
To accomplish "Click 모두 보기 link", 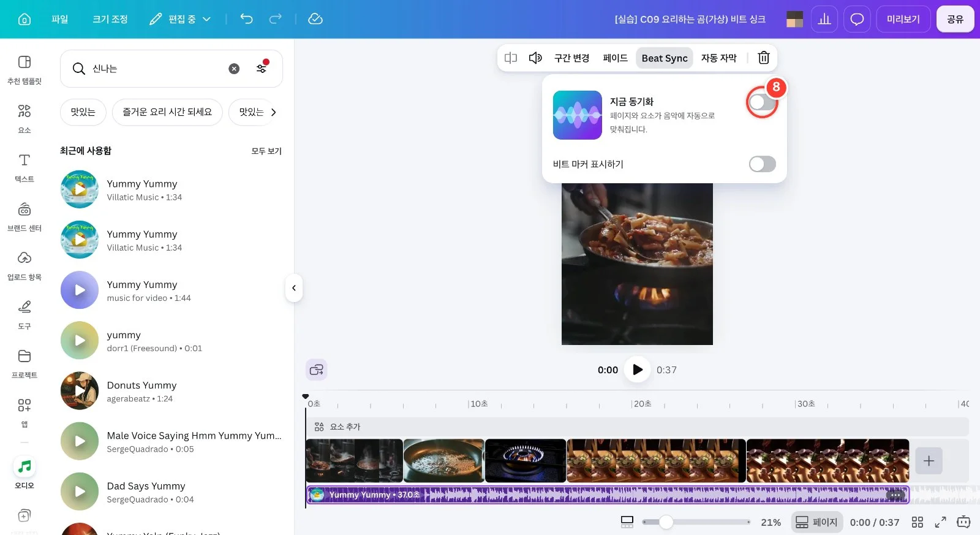I will point(266,151).
